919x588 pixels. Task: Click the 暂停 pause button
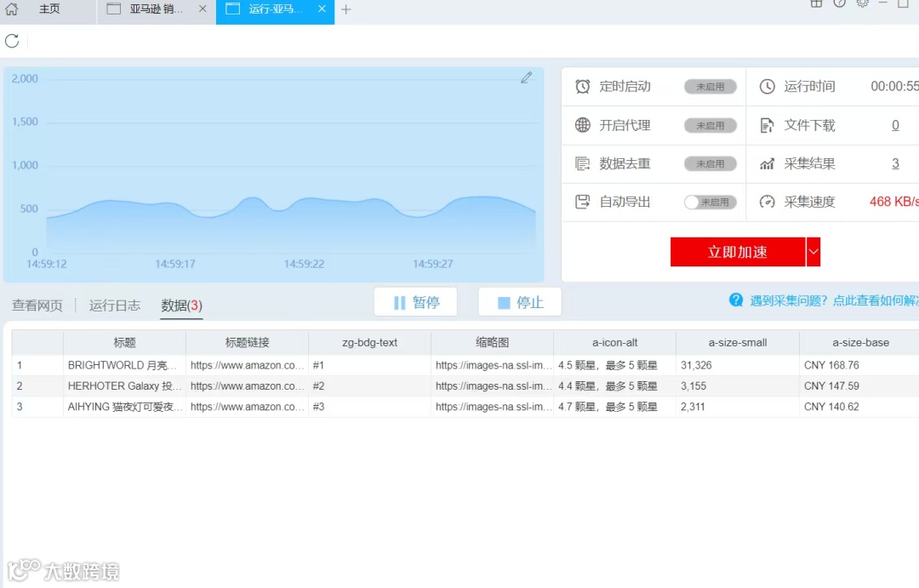pos(415,302)
